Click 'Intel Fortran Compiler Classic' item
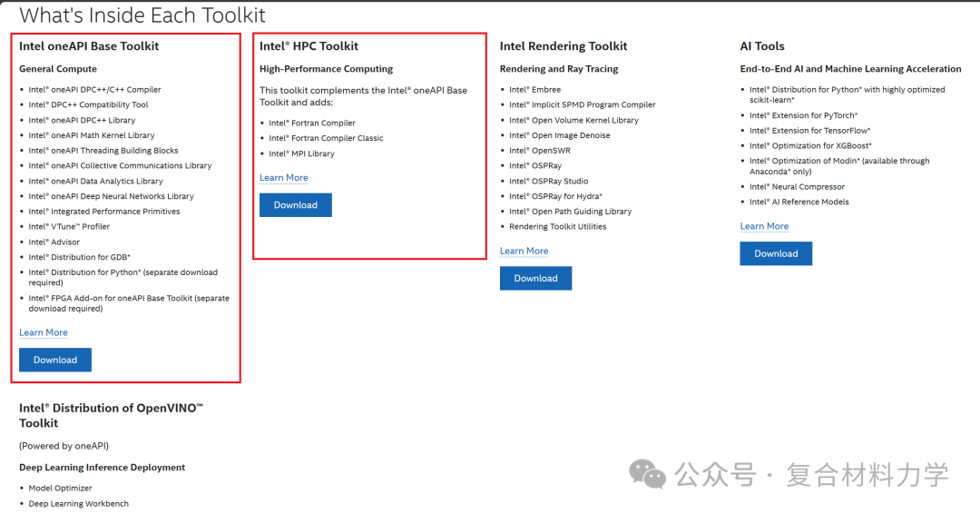Viewport: 980px width, 514px height. pos(327,138)
